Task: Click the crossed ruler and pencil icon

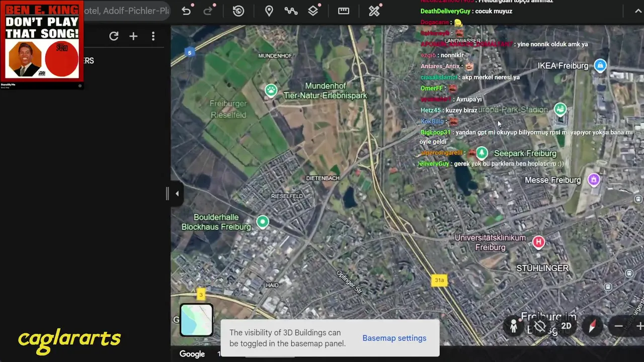Action: 374,11
